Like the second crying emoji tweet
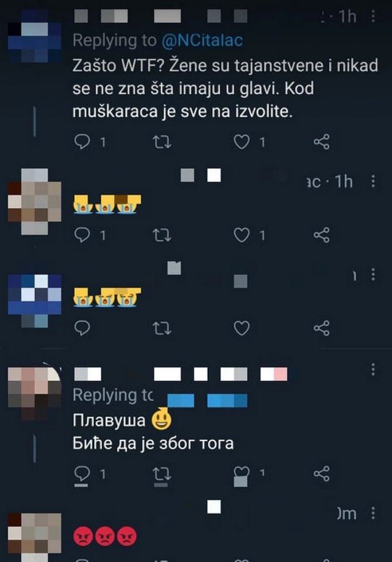The height and width of the screenshot is (562, 392). pyautogui.click(x=242, y=328)
